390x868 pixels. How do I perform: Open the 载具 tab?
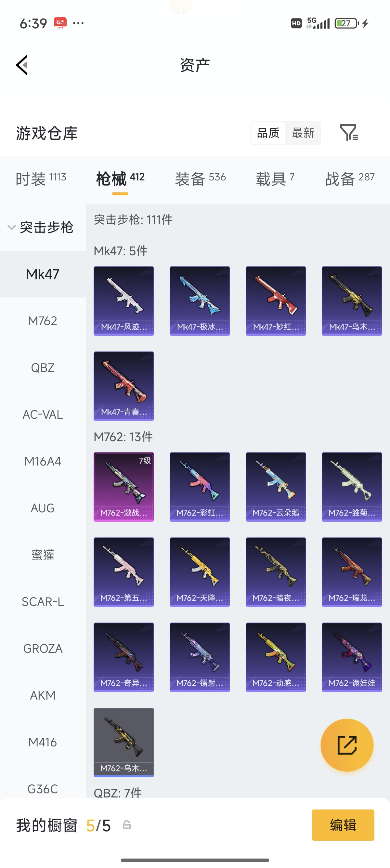click(x=275, y=178)
